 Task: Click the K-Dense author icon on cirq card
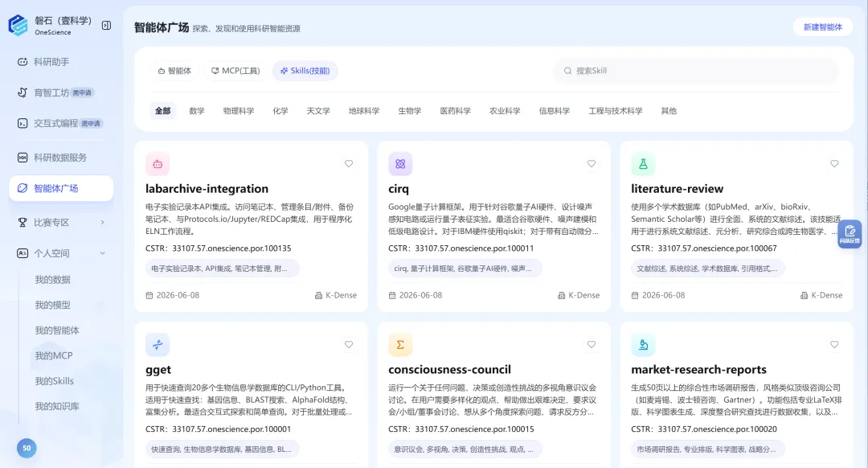tap(561, 296)
